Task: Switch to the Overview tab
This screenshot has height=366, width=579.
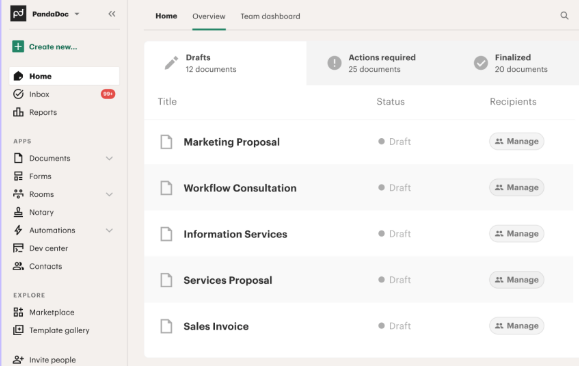Action: pos(209,16)
